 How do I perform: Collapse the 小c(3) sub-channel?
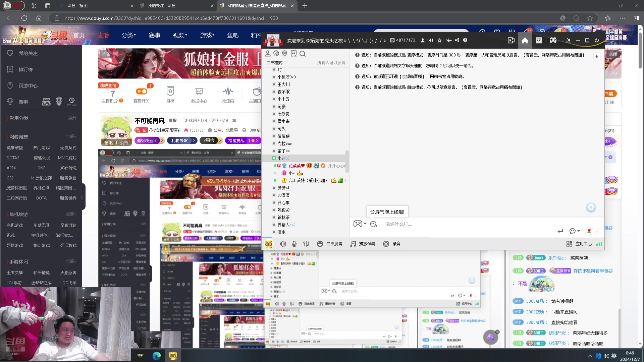coord(274,158)
